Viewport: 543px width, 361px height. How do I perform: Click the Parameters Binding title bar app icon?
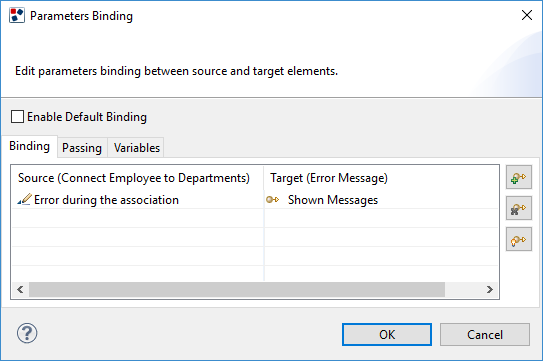pyautogui.click(x=17, y=16)
